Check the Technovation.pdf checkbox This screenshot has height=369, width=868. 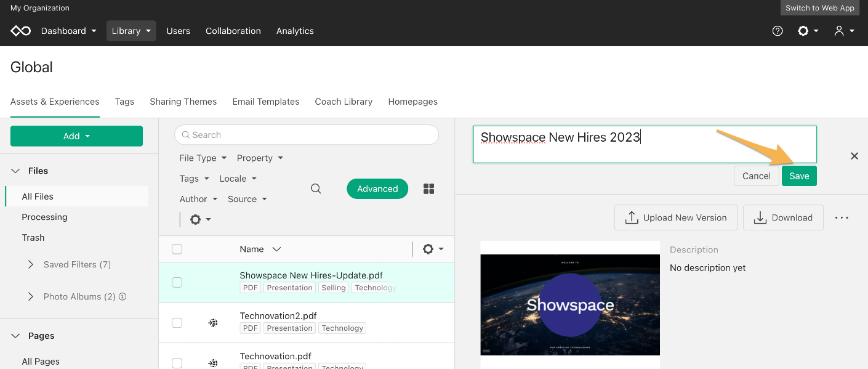pyautogui.click(x=177, y=363)
